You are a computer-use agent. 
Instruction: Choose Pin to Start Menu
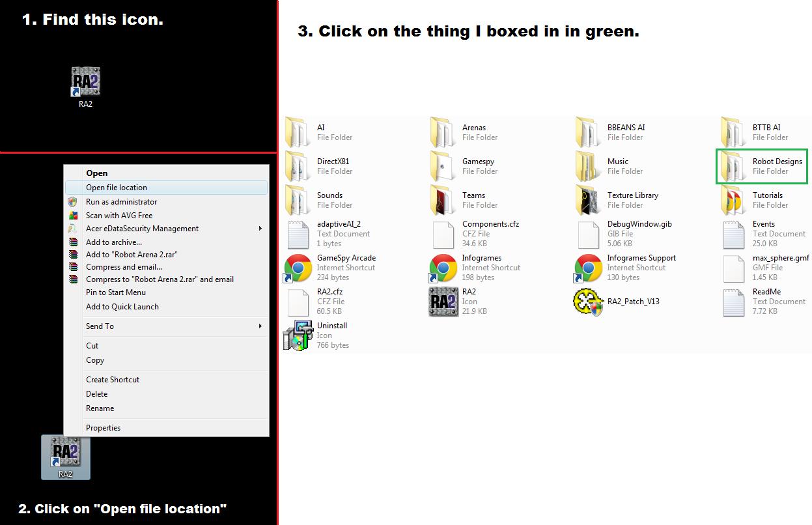[166, 292]
